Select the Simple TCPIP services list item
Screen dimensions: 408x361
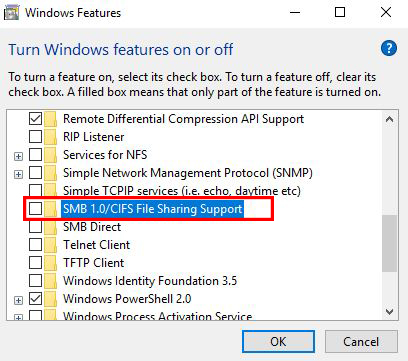pos(182,191)
